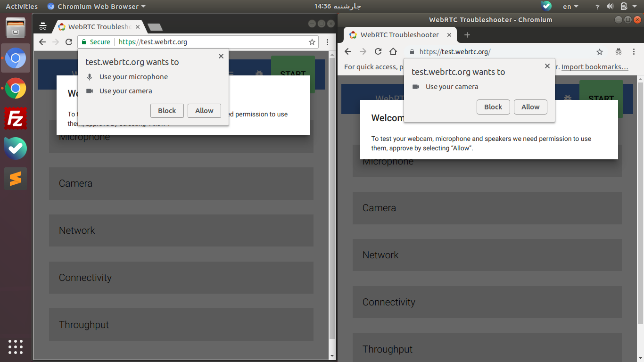Click the home icon in Chromium toolbar
Screen dimensions: 644x362
click(x=393, y=52)
